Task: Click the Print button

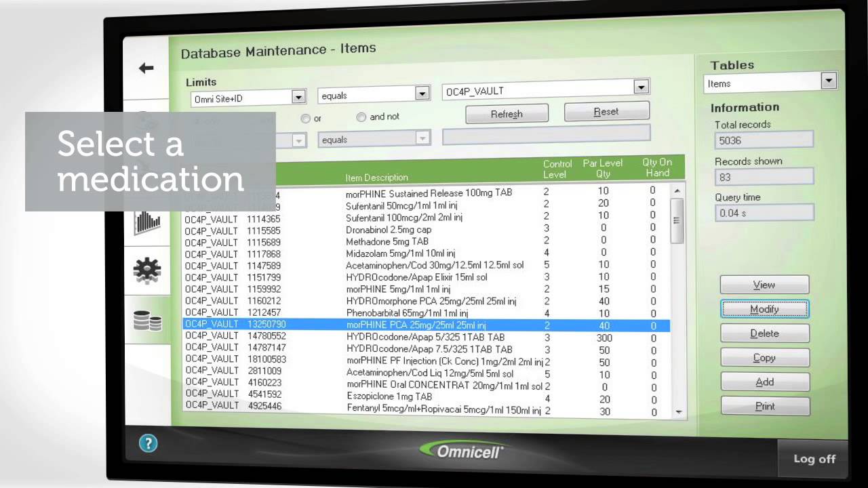Action: (765, 407)
